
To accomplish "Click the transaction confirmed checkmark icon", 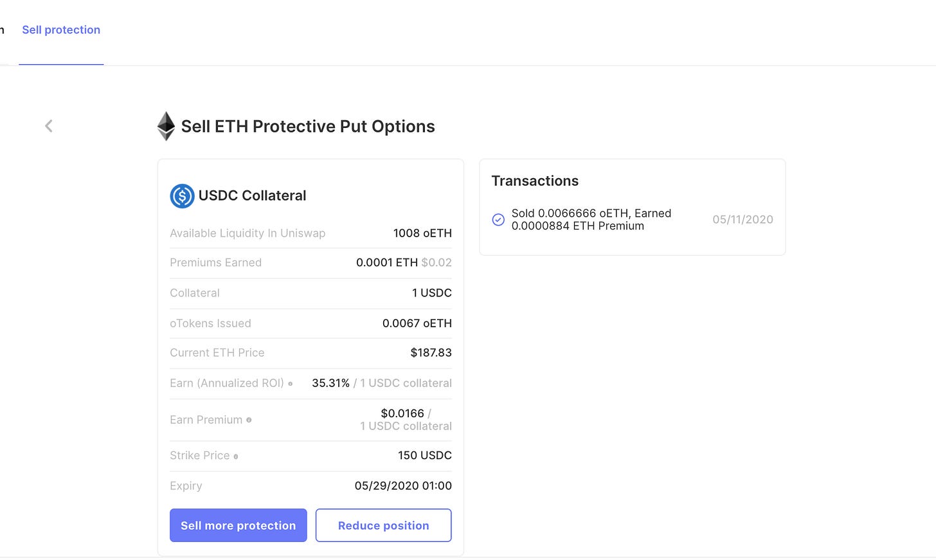I will pyautogui.click(x=498, y=220).
